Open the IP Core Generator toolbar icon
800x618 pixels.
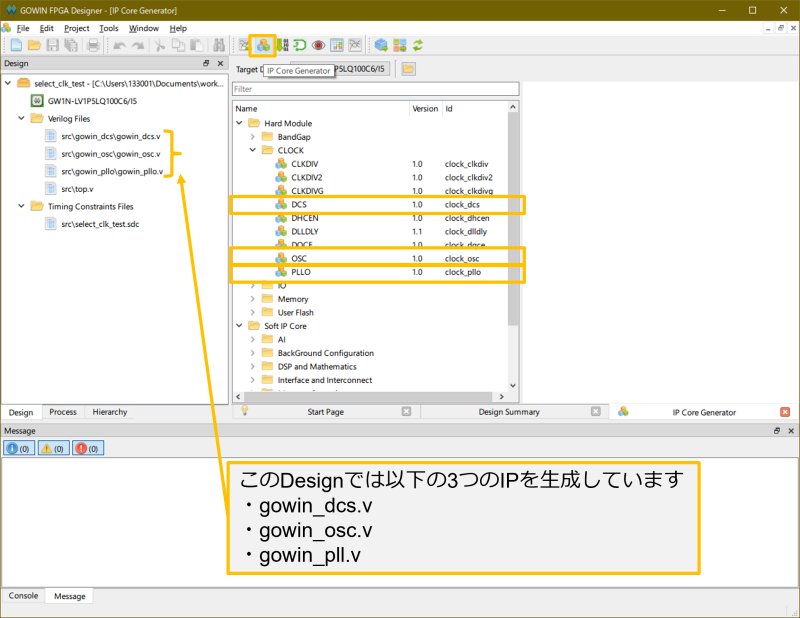(263, 45)
